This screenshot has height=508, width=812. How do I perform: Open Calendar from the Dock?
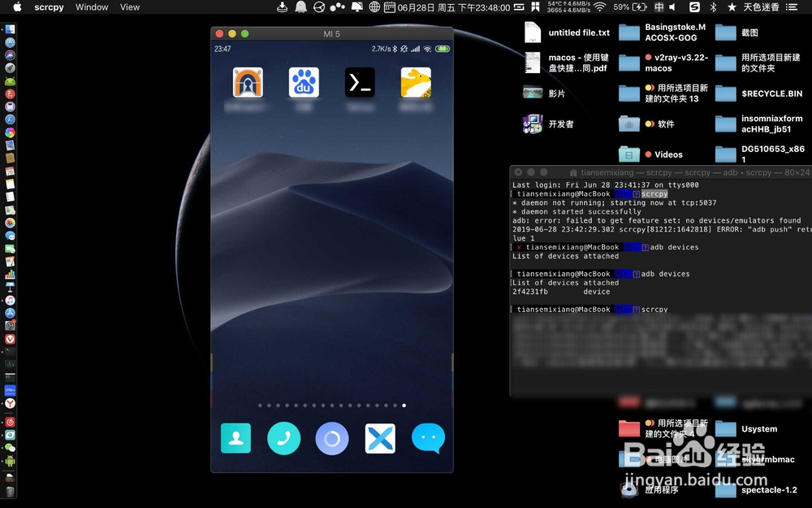tap(10, 171)
